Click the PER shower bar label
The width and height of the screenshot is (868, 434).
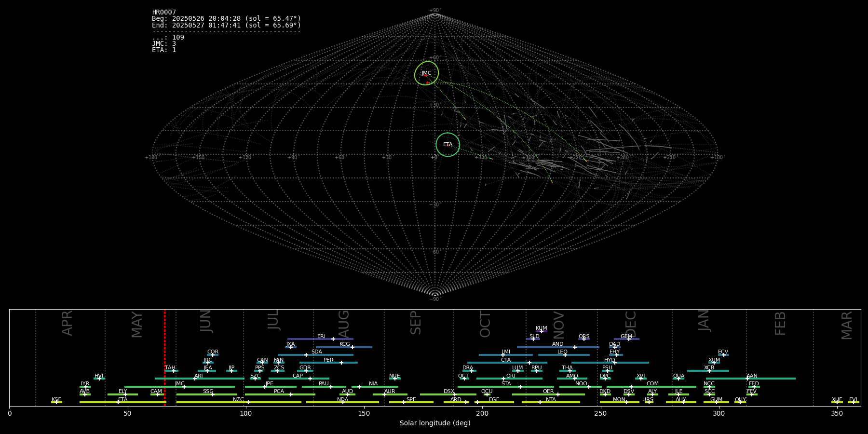(x=328, y=360)
